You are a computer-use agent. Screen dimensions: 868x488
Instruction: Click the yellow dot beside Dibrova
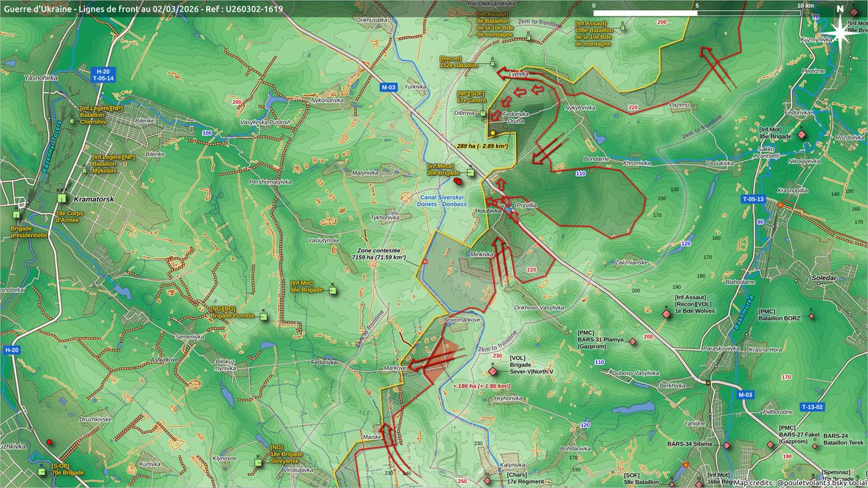(x=493, y=133)
